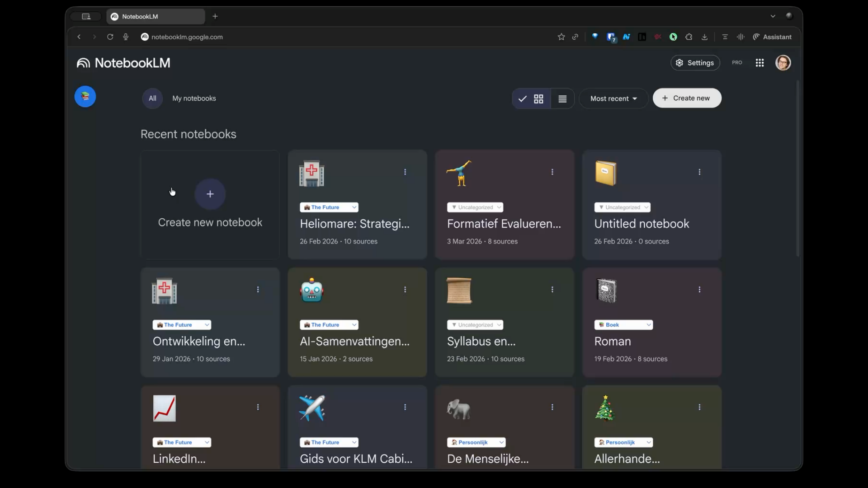Click the plus icon to create notebook

[210, 194]
